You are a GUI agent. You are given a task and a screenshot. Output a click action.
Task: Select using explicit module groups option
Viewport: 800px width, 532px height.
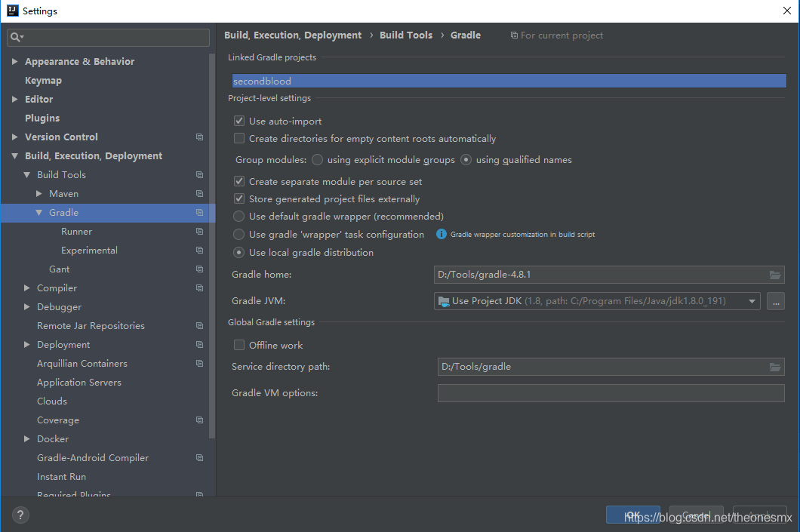pos(317,160)
